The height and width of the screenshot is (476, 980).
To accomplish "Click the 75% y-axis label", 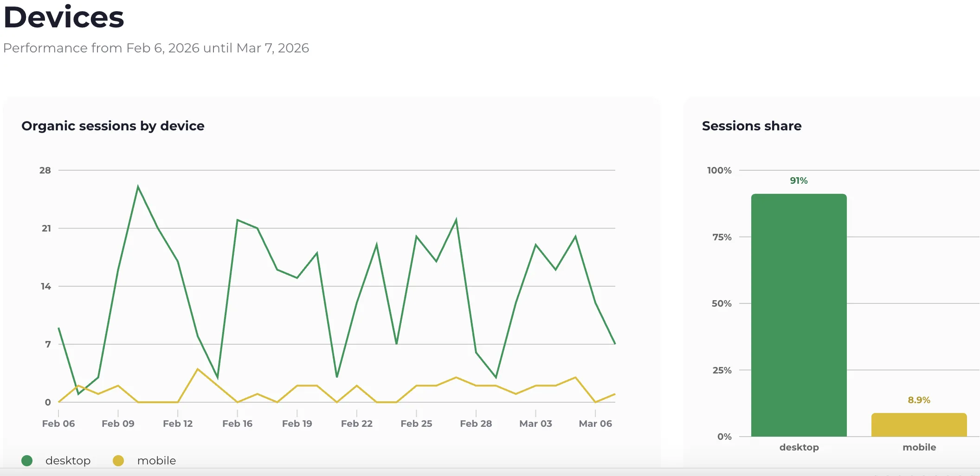I will click(x=722, y=237).
